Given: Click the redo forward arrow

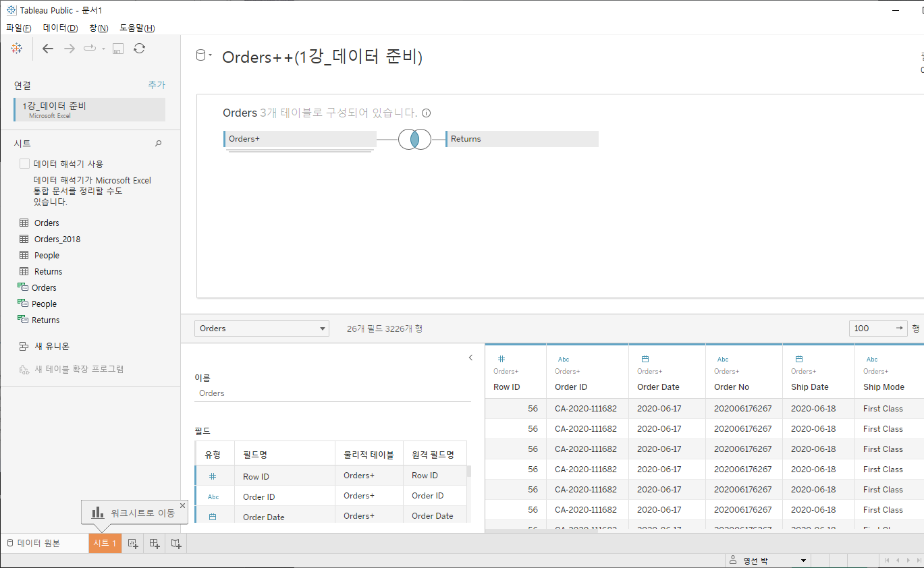Looking at the screenshot, I should coord(69,49).
